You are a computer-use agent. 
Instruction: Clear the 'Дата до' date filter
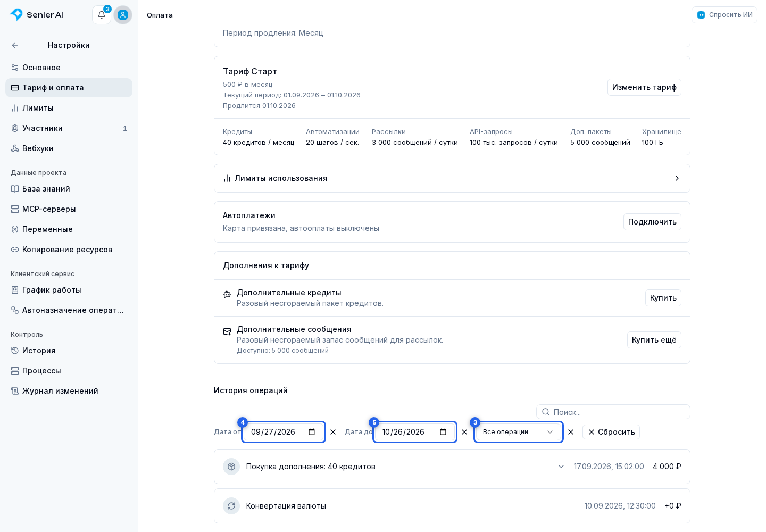464,432
